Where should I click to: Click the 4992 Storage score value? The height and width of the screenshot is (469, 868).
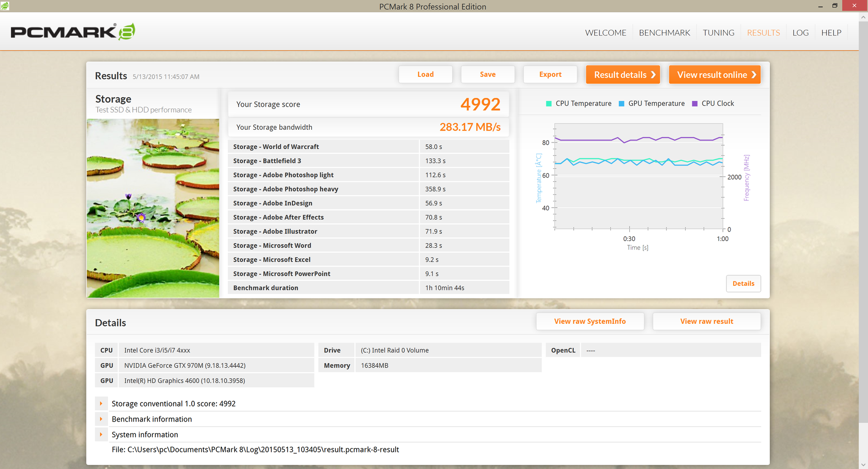pyautogui.click(x=480, y=104)
